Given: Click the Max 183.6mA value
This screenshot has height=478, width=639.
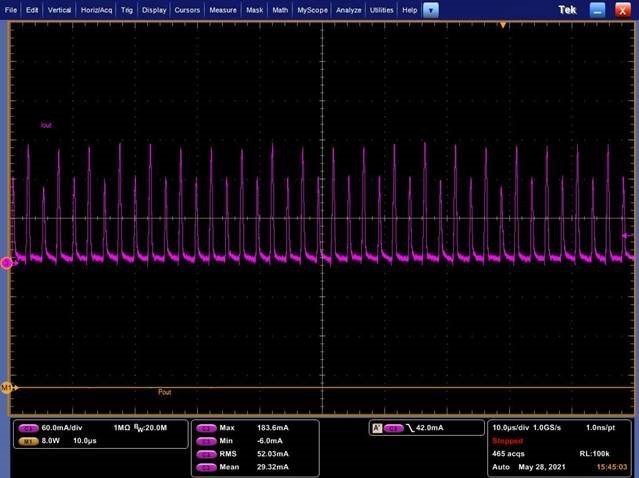Looking at the screenshot, I should tap(273, 428).
